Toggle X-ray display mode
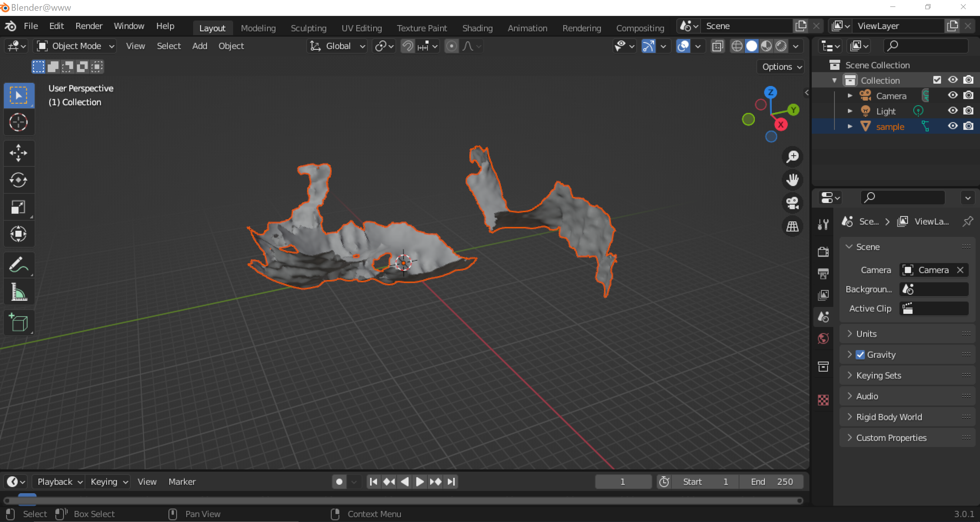This screenshot has width=980, height=522. [718, 46]
